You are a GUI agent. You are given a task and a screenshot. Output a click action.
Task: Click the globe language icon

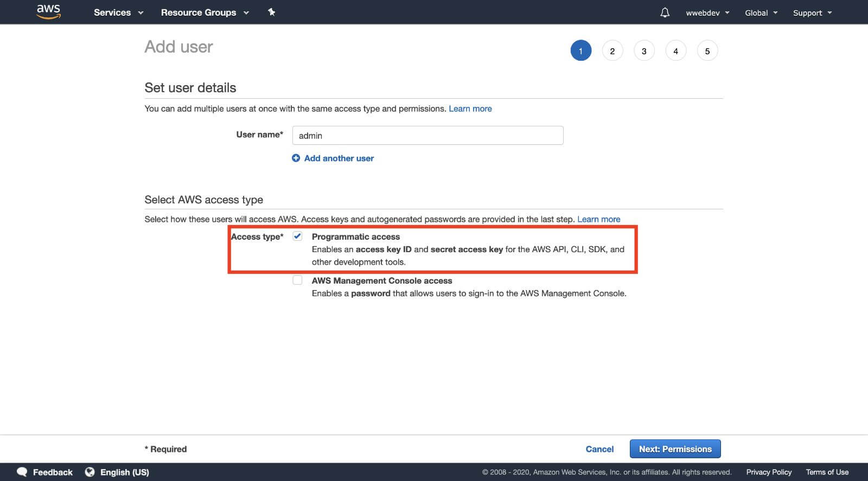(90, 472)
